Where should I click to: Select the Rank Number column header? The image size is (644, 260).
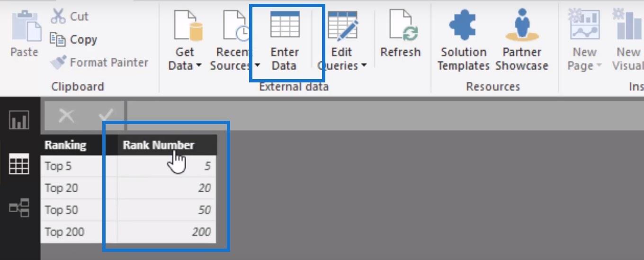point(167,145)
